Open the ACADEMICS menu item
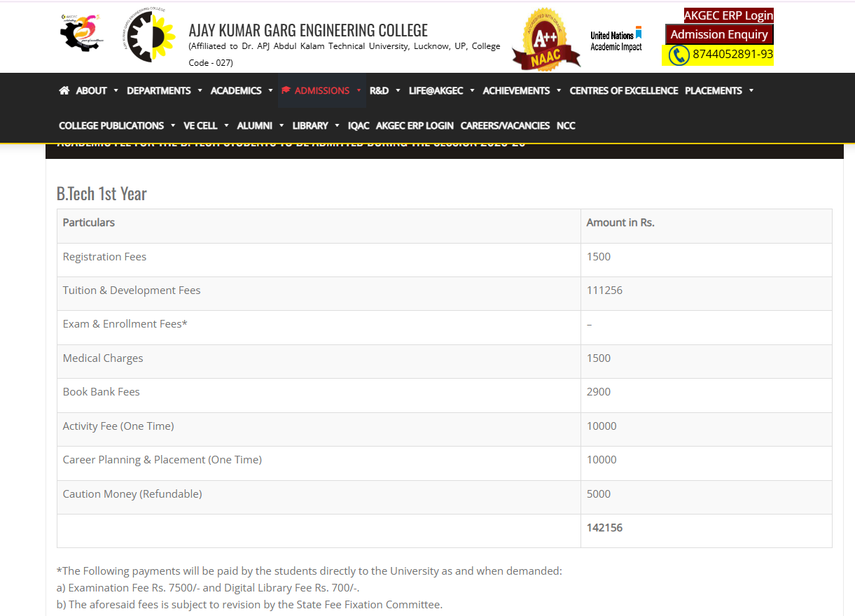The height and width of the screenshot is (616, 855). [x=236, y=90]
